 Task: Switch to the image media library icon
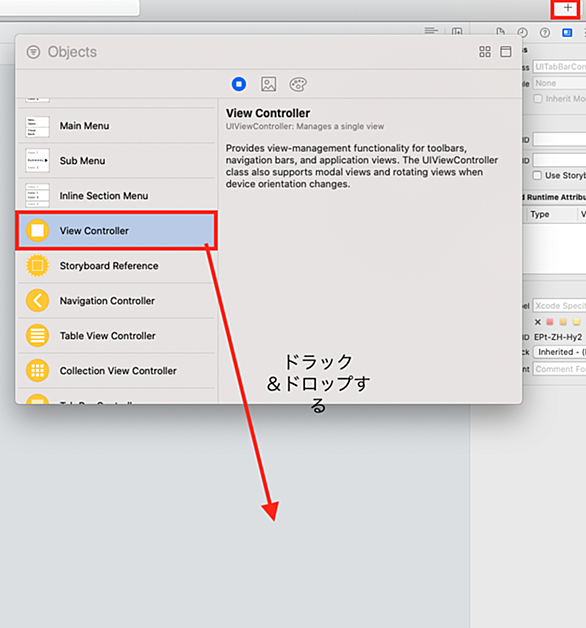(x=268, y=84)
